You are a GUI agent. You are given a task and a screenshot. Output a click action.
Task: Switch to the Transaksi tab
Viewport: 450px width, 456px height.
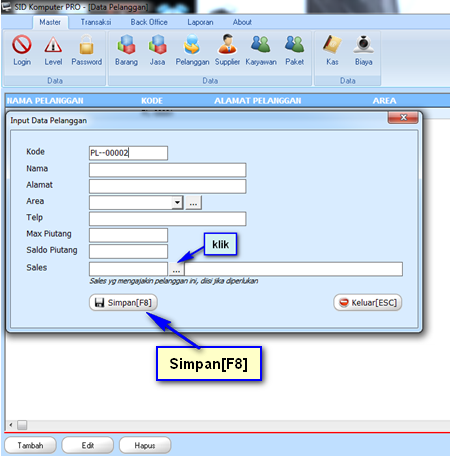point(96,22)
